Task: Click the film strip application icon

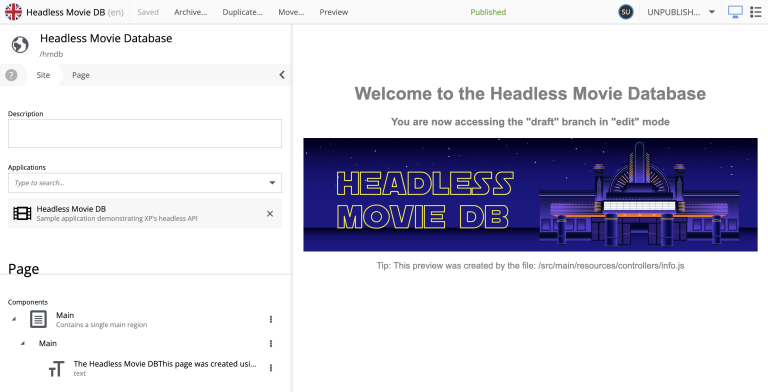Action: [22, 213]
